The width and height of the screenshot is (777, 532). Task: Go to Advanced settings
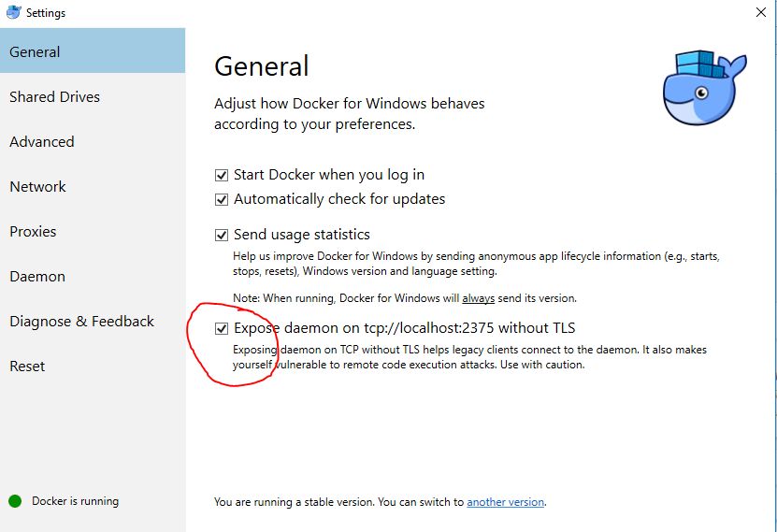(x=42, y=142)
